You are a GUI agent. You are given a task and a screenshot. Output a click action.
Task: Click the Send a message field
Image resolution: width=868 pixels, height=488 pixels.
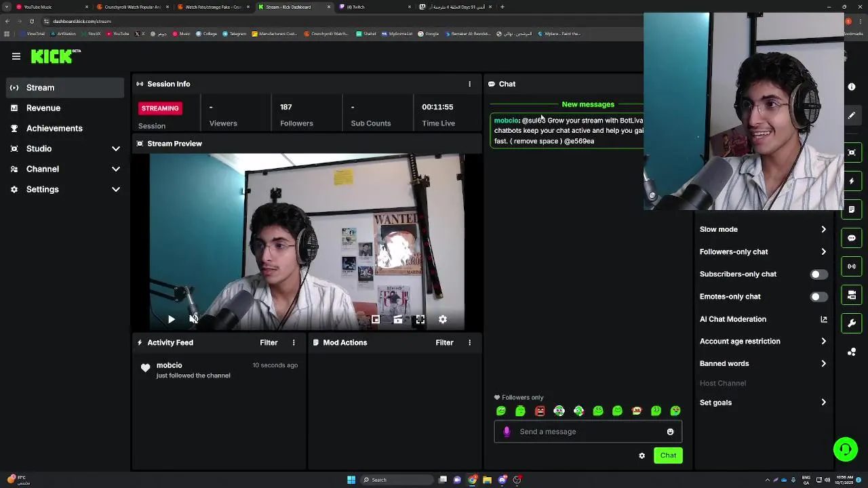[x=588, y=432]
